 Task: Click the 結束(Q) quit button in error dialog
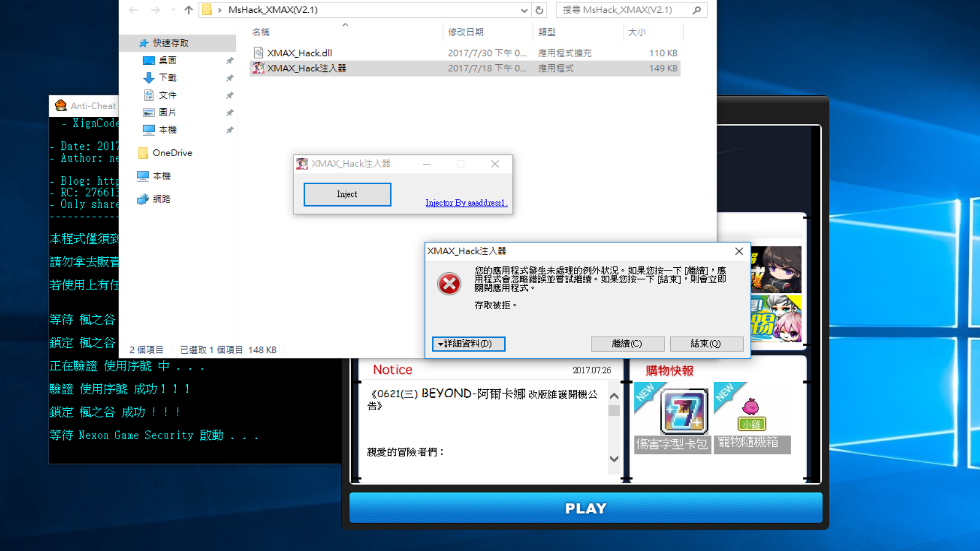pos(706,344)
